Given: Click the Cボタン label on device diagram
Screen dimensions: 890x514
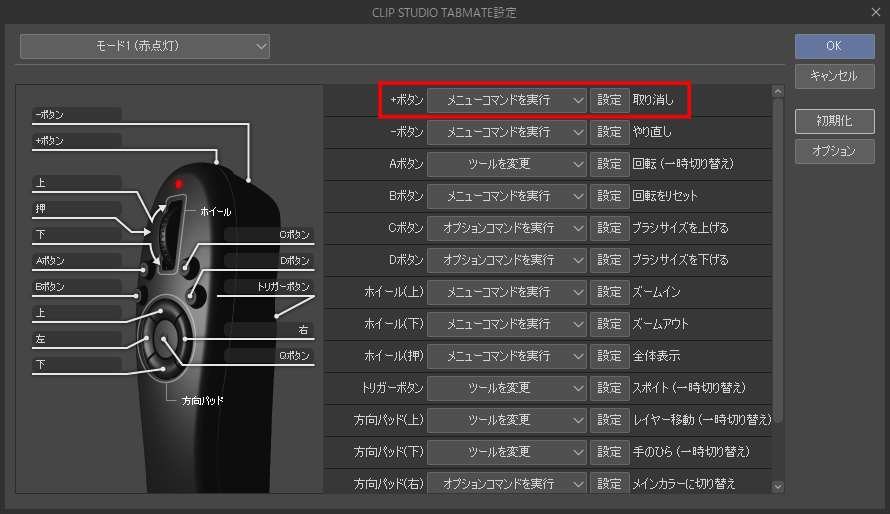Looking at the screenshot, I should tap(295, 235).
